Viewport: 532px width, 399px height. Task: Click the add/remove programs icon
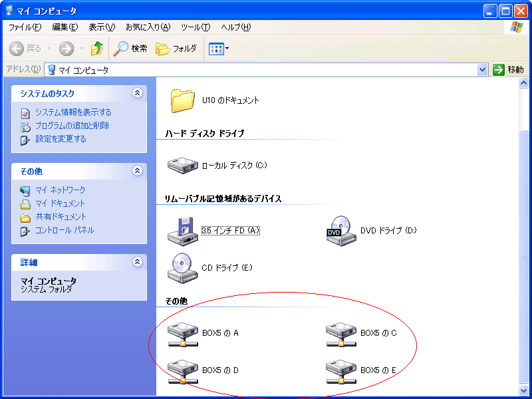coord(25,127)
